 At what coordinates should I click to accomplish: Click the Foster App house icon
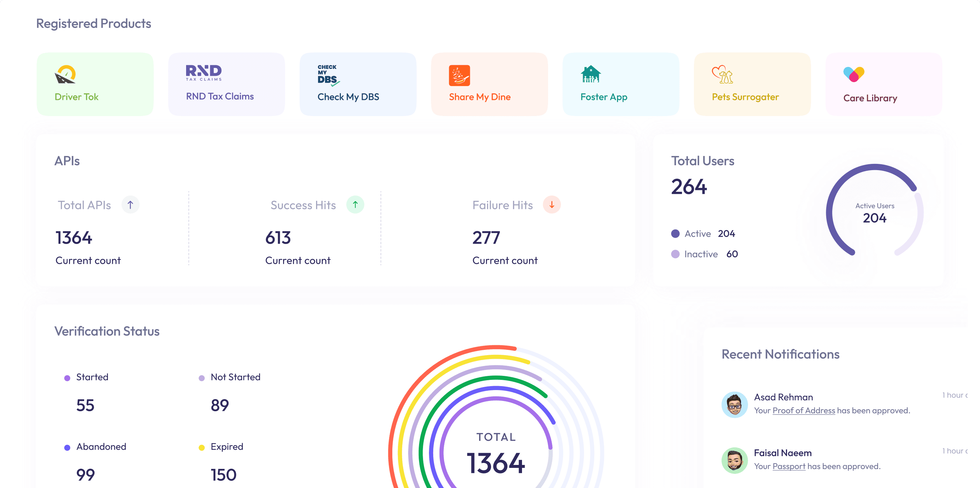(x=590, y=74)
